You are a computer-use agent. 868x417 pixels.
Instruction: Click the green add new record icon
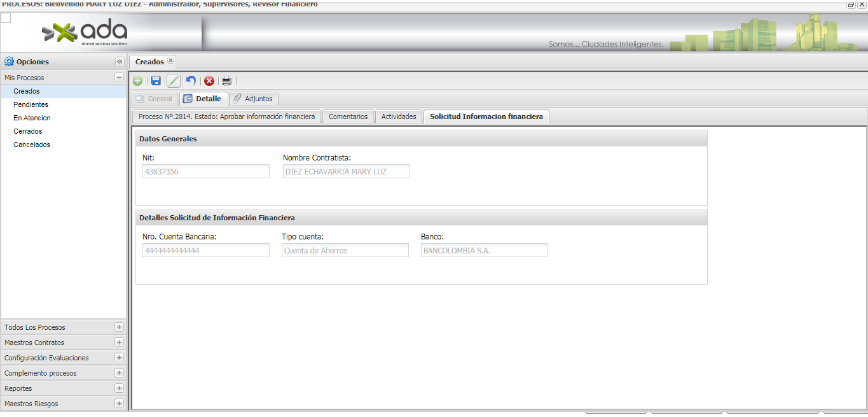137,81
